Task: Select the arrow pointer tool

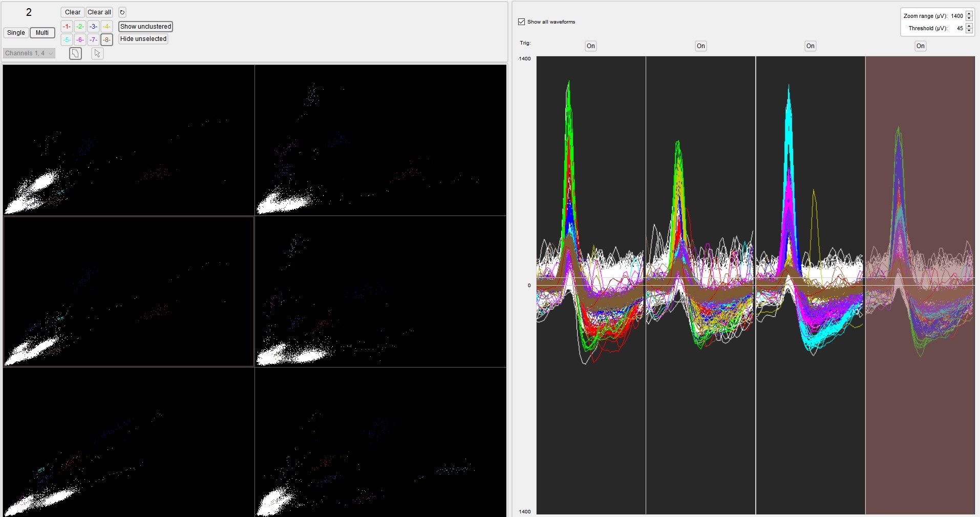Action: 97,53
